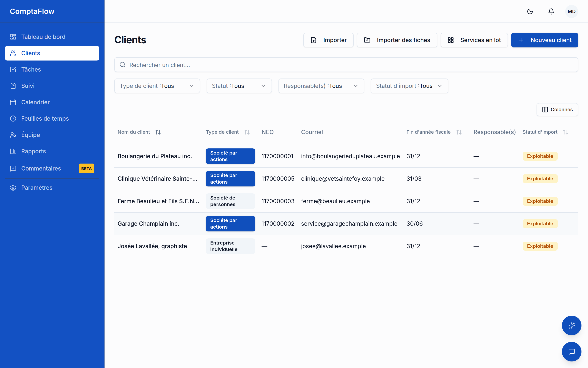588x368 pixels.
Task: Open Garage Champlain inc. client
Action: (x=148, y=224)
